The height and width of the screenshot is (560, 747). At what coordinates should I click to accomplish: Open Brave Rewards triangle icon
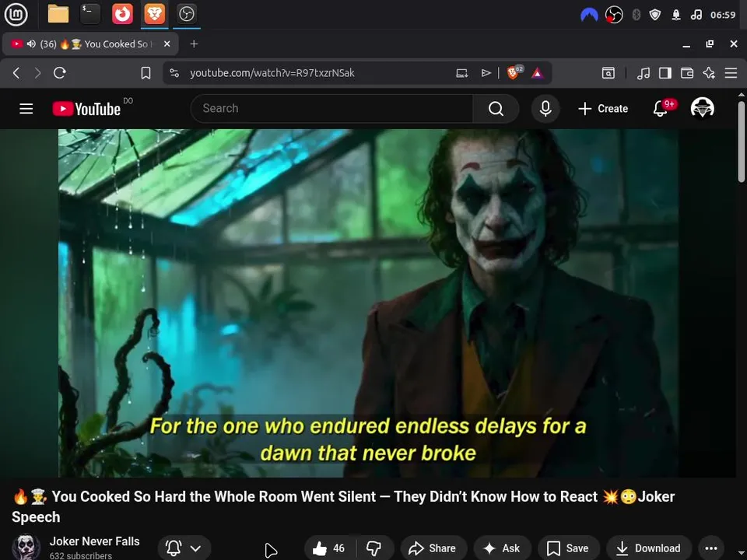coord(538,73)
